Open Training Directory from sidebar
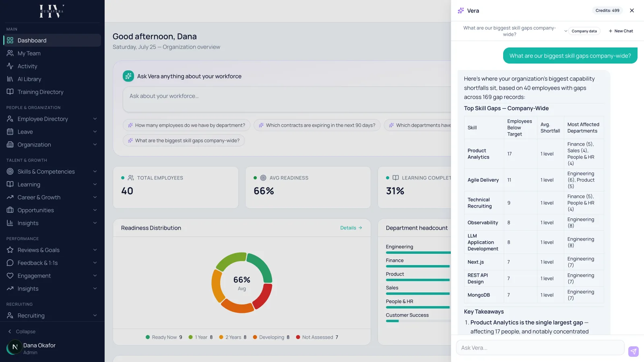Screen dimensions: 644x362 pos(52,92)
